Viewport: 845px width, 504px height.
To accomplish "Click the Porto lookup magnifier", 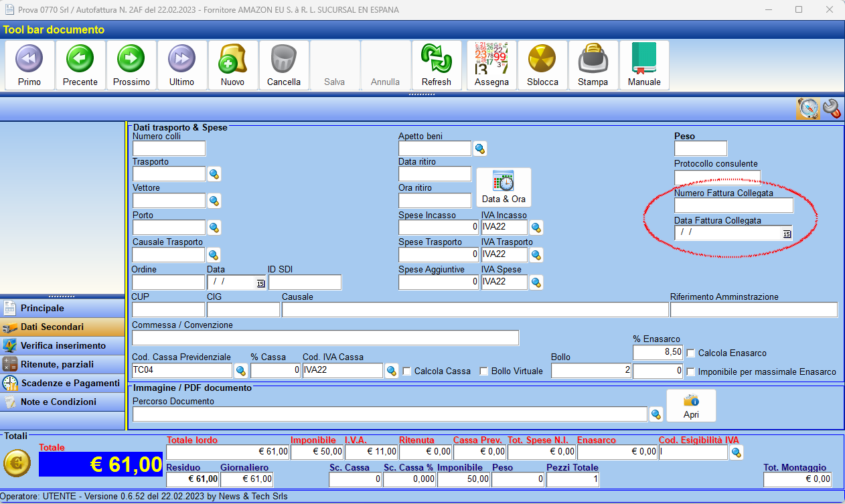I will tap(214, 228).
